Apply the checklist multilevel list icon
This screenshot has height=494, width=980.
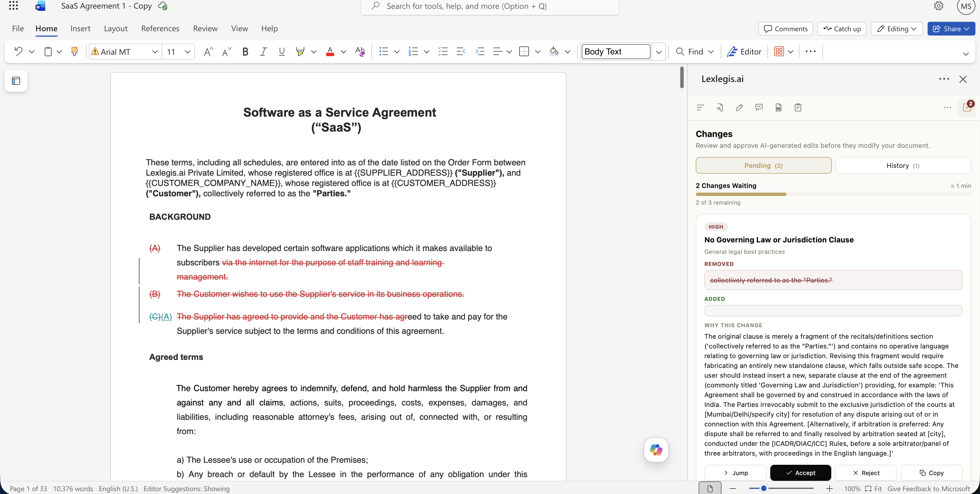443,51
